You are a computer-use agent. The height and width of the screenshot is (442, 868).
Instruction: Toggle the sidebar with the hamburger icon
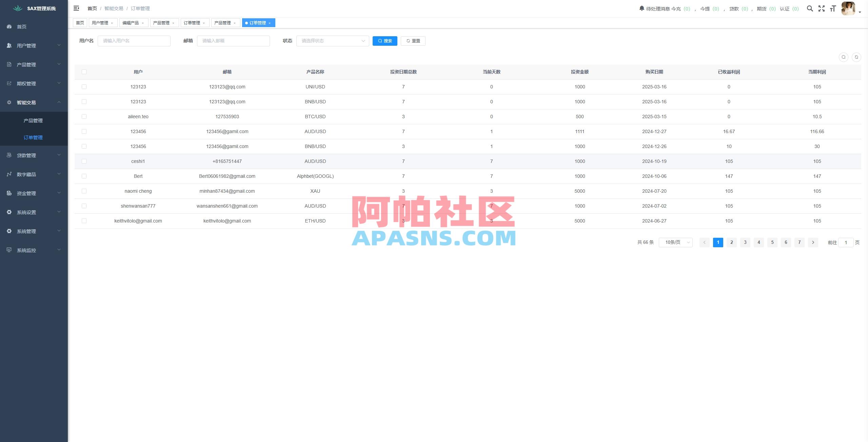[76, 8]
